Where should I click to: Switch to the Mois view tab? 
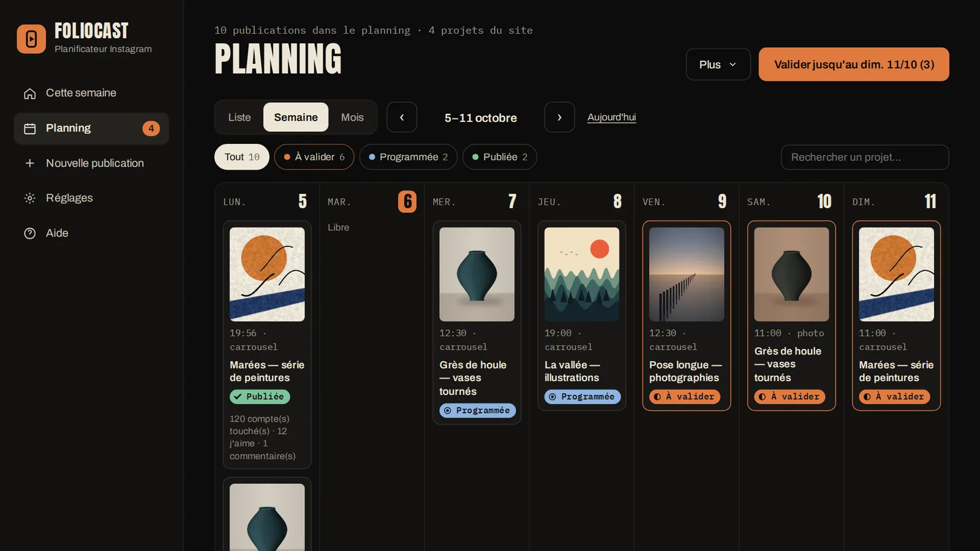(x=352, y=117)
